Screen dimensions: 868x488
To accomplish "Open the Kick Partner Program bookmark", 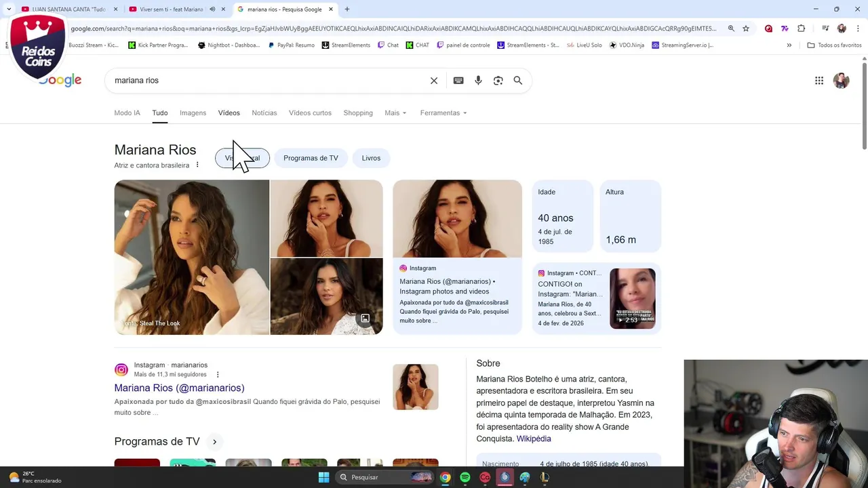I will point(157,45).
